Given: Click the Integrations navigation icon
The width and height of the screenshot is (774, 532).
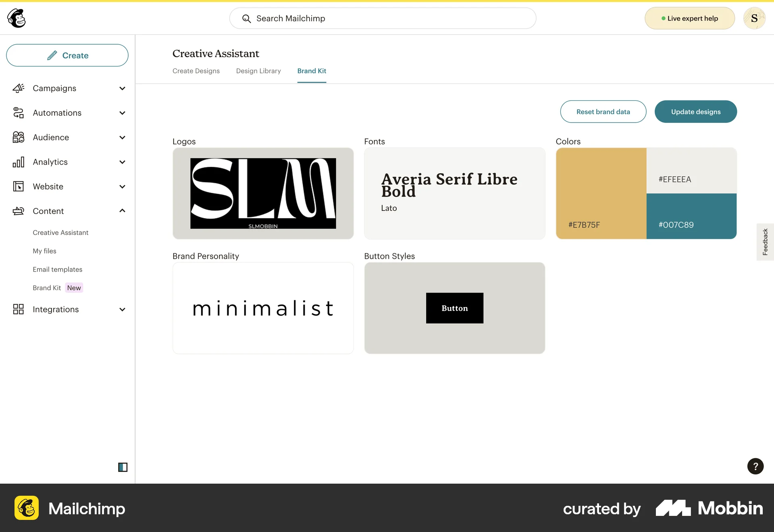Looking at the screenshot, I should [x=18, y=309].
